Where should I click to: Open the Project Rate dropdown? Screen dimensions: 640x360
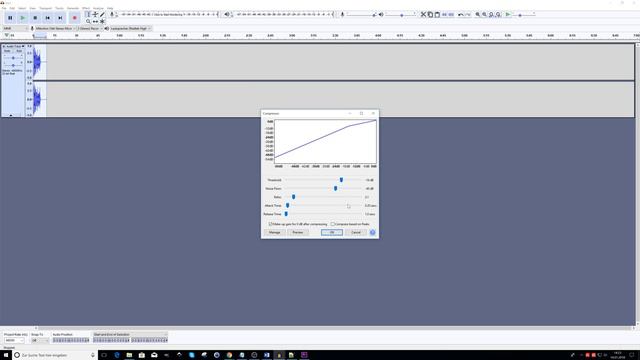click(14, 340)
